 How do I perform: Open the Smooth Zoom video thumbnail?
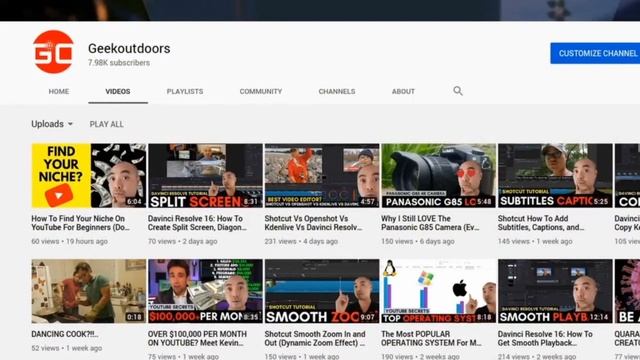click(x=322, y=291)
